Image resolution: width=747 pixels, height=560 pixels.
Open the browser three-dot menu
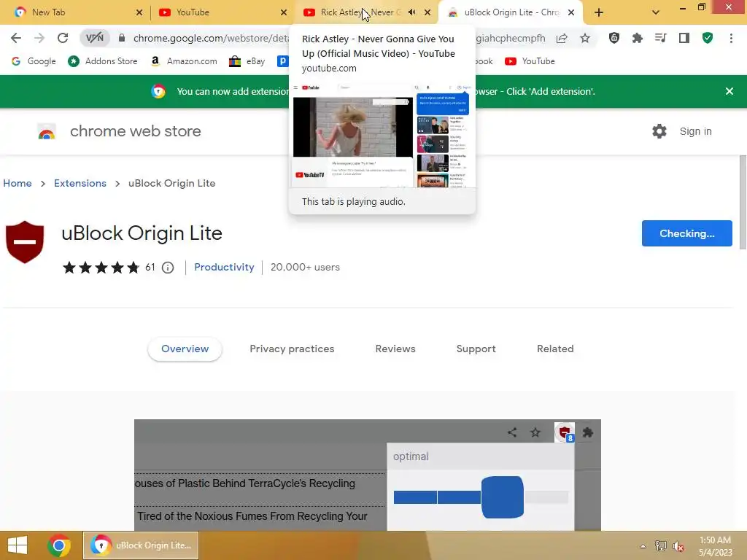[731, 38]
